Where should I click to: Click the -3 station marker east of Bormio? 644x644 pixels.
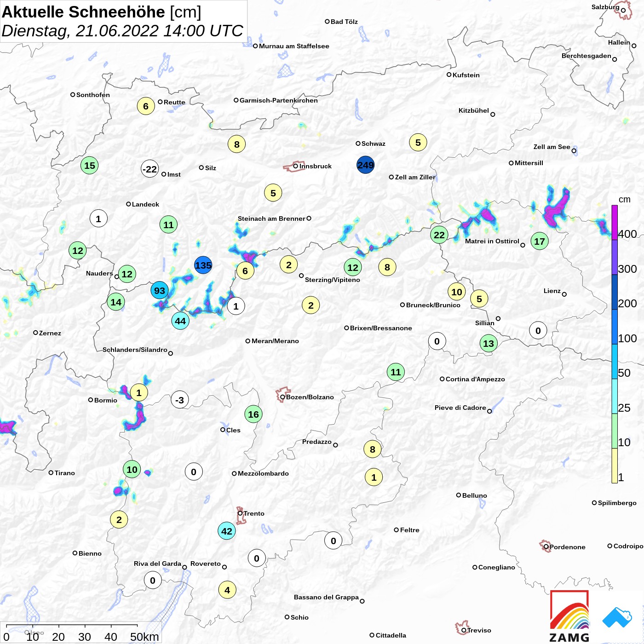pyautogui.click(x=180, y=400)
